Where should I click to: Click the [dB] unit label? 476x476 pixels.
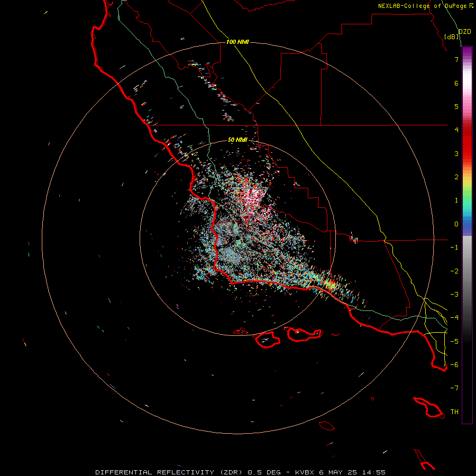click(452, 36)
